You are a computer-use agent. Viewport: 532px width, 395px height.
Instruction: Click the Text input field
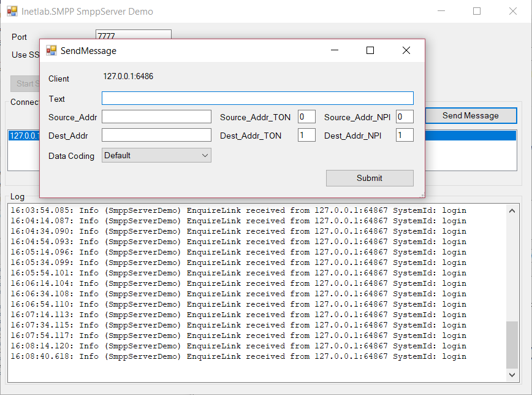click(x=257, y=98)
